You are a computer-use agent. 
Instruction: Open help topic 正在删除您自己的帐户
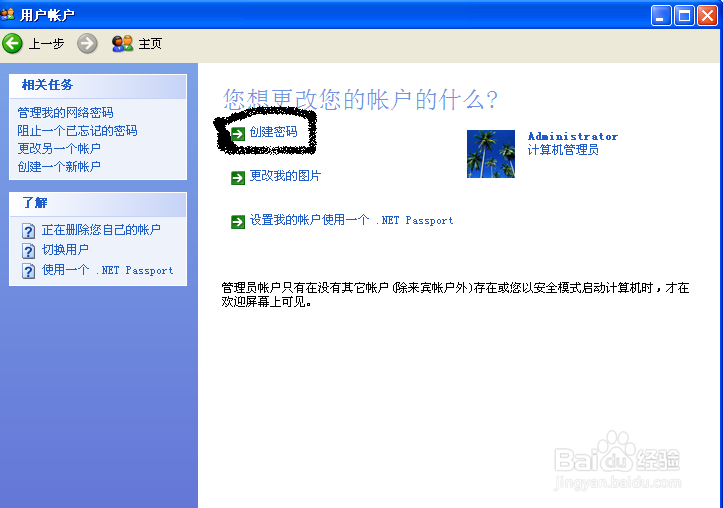(101, 230)
